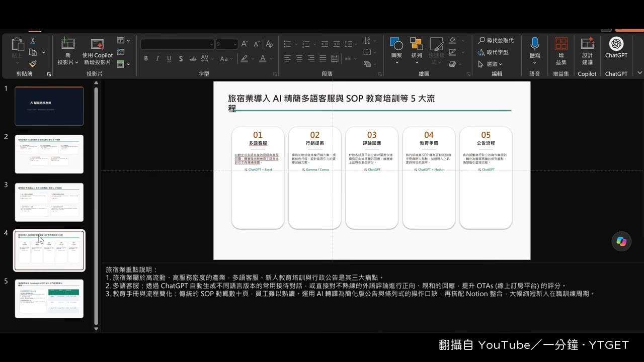Click the Shape Effects icon
This screenshot has width=644, height=362.
(x=452, y=64)
